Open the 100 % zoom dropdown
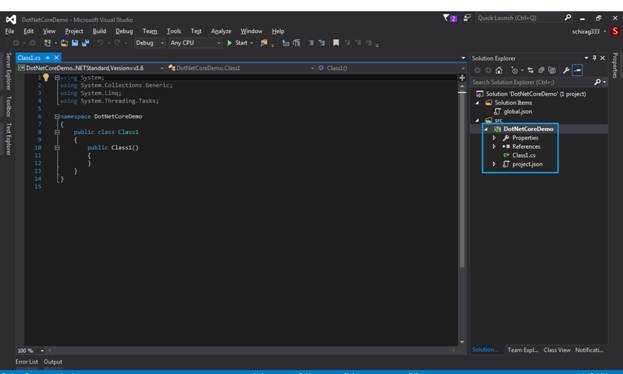This screenshot has width=623, height=374. point(42,351)
